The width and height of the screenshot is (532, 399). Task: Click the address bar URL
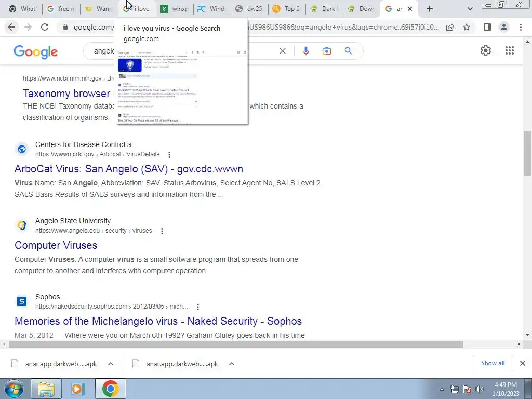click(x=256, y=27)
